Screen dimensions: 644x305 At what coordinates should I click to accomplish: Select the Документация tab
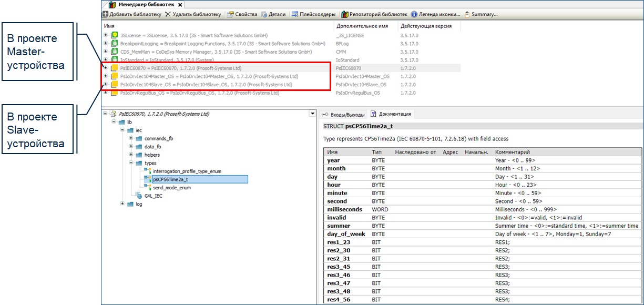tap(392, 114)
